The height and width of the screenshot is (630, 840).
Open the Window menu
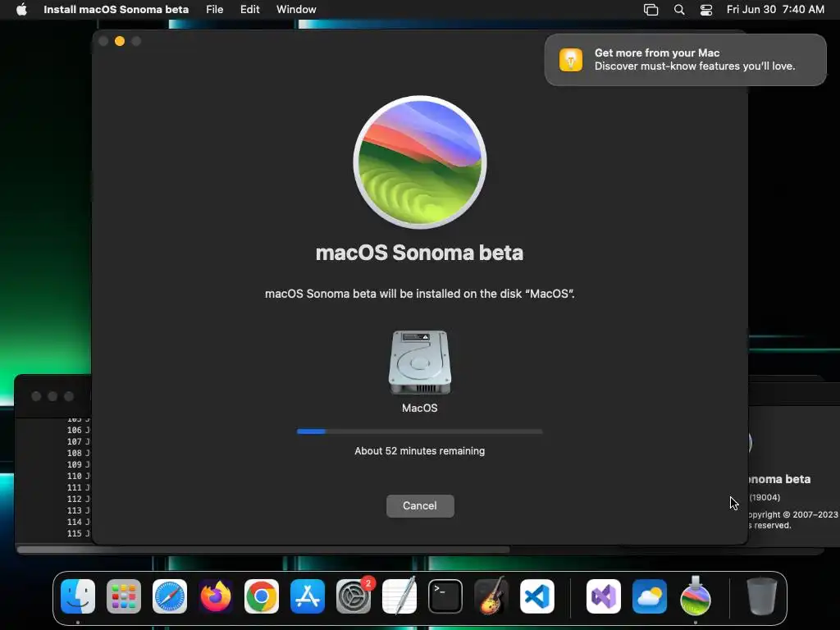coord(296,10)
